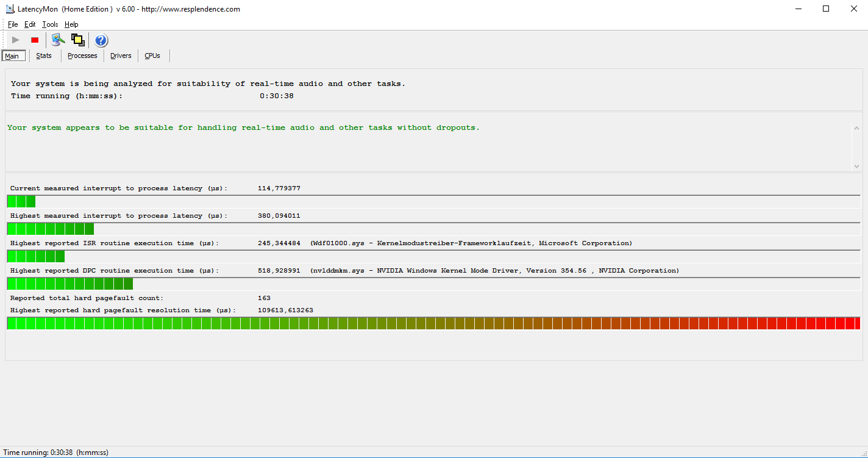The width and height of the screenshot is (868, 458).
Task: Open the Tools menu
Action: pos(50,24)
